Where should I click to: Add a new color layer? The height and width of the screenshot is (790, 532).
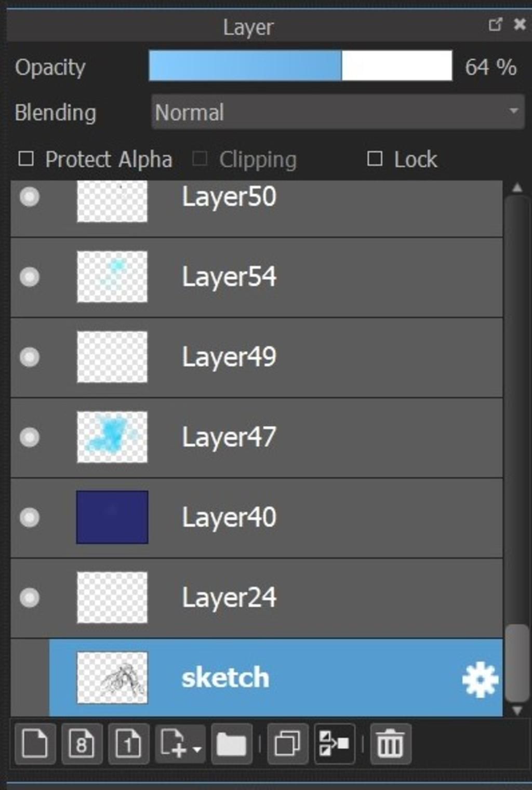35,743
